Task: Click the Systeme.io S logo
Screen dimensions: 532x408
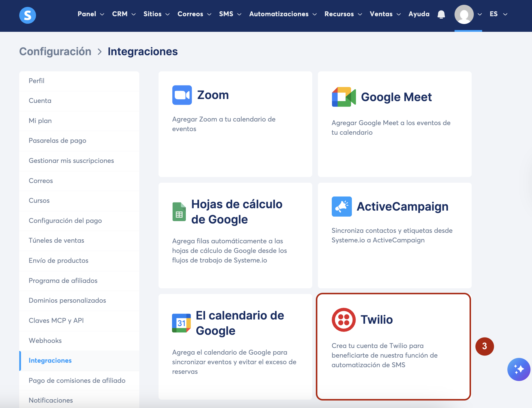Action: pyautogui.click(x=28, y=15)
